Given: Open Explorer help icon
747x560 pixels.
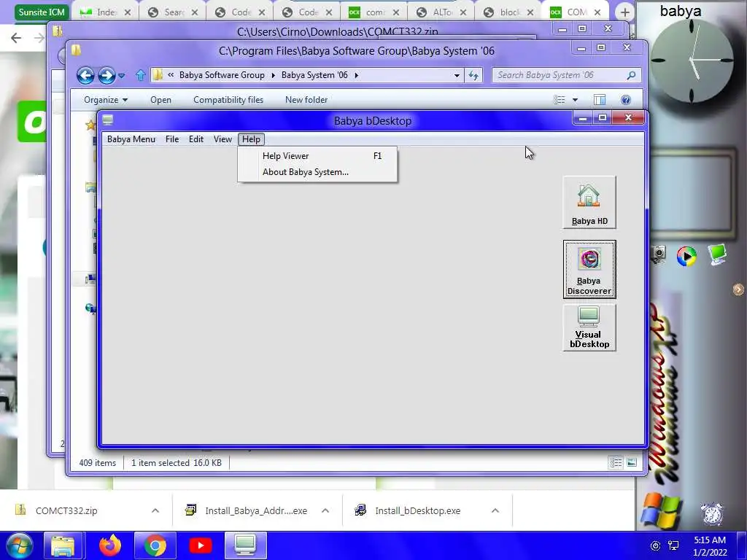Looking at the screenshot, I should [x=625, y=99].
